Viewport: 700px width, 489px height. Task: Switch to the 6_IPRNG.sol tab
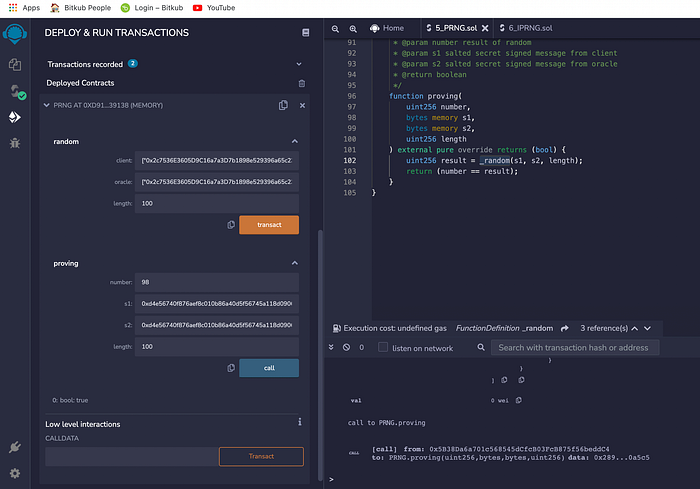click(526, 28)
